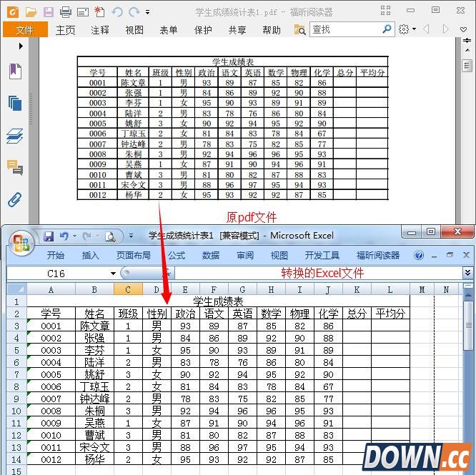476x475 pixels.
Task: Open the pages thumbnail panel in sidebar
Action: (x=15, y=103)
